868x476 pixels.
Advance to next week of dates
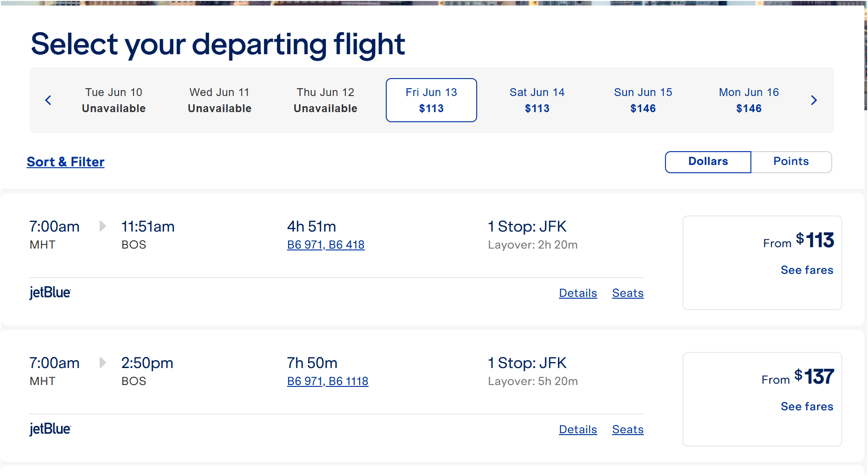814,100
